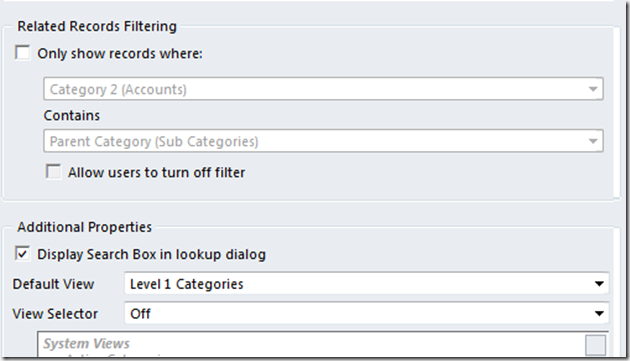Expand the View Selector dropdown arrow
The height and width of the screenshot is (361, 630).
(x=599, y=314)
